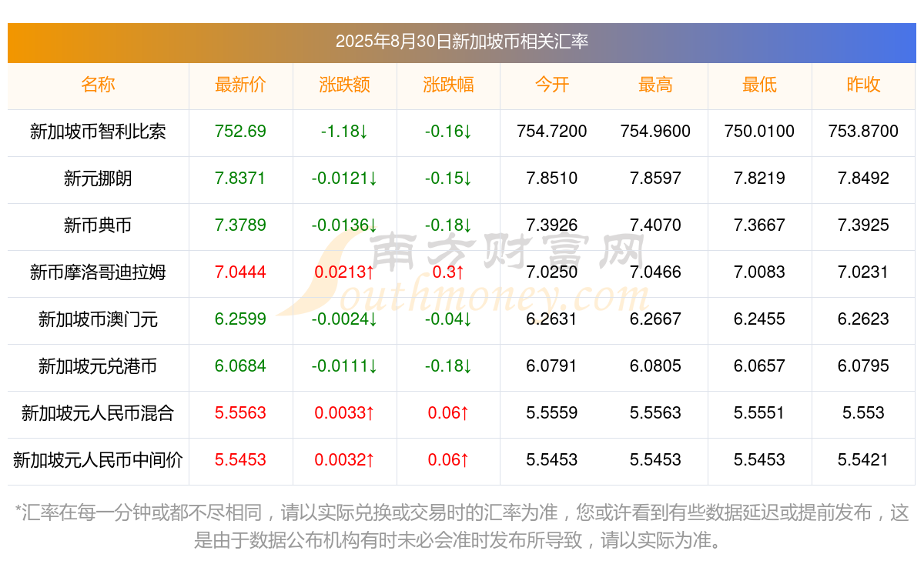This screenshot has width=924, height=564.
Task: Click the previous close 5.5421
Action: 863,460
